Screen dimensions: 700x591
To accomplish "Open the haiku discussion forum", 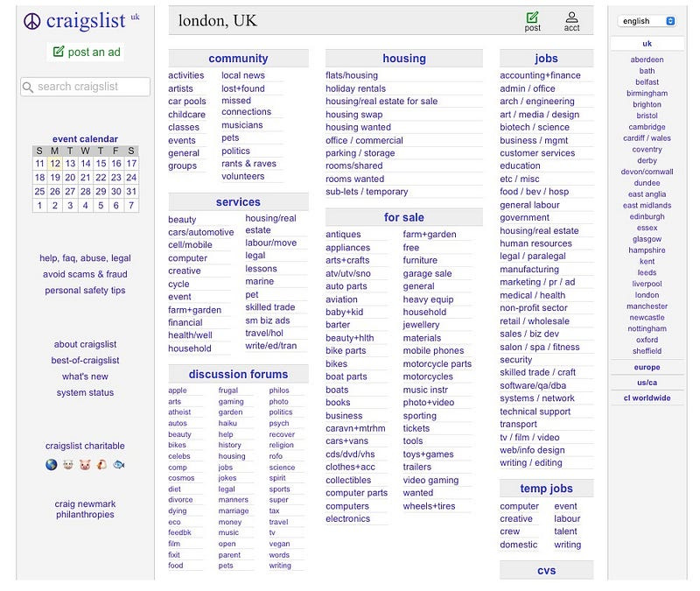I will pyautogui.click(x=227, y=423).
